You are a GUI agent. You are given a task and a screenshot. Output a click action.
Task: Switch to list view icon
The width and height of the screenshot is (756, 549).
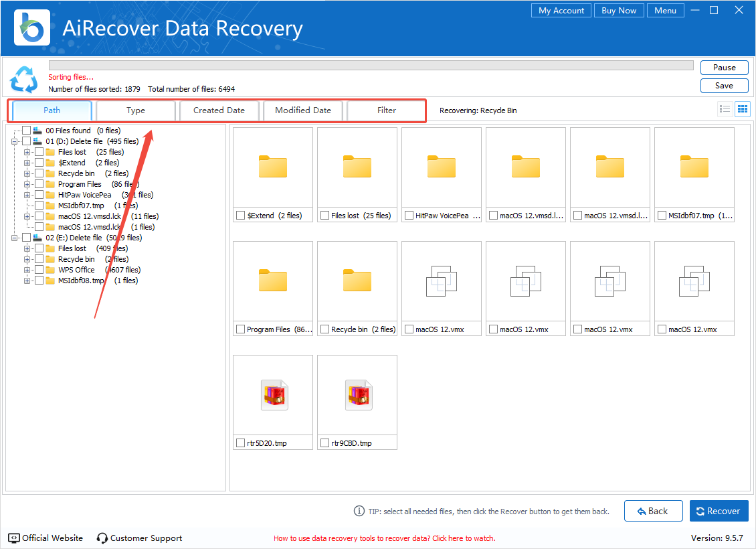point(725,109)
